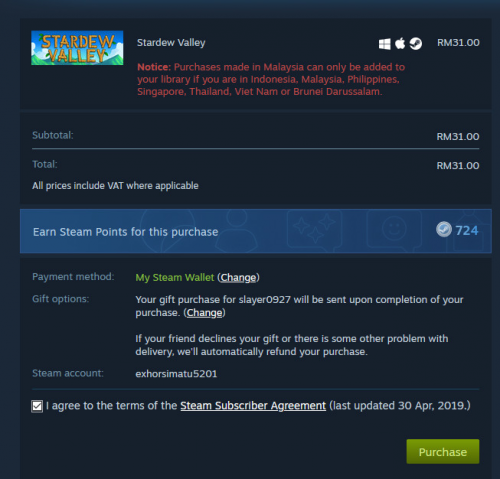Viewport: 500px width, 479px height.
Task: Click the Apple macOS platform icon
Action: click(x=400, y=43)
